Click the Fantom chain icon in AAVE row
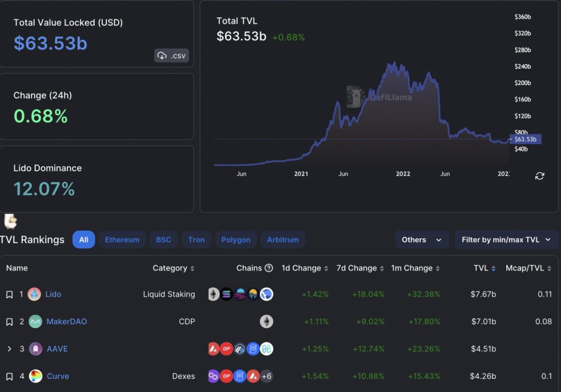This screenshot has width=561, height=392. (253, 349)
